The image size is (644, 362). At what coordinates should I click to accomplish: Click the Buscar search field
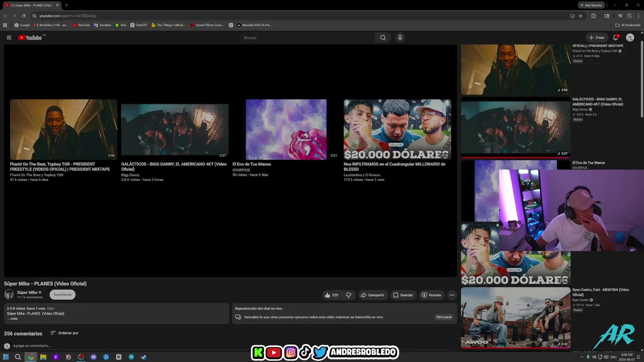[307, 38]
